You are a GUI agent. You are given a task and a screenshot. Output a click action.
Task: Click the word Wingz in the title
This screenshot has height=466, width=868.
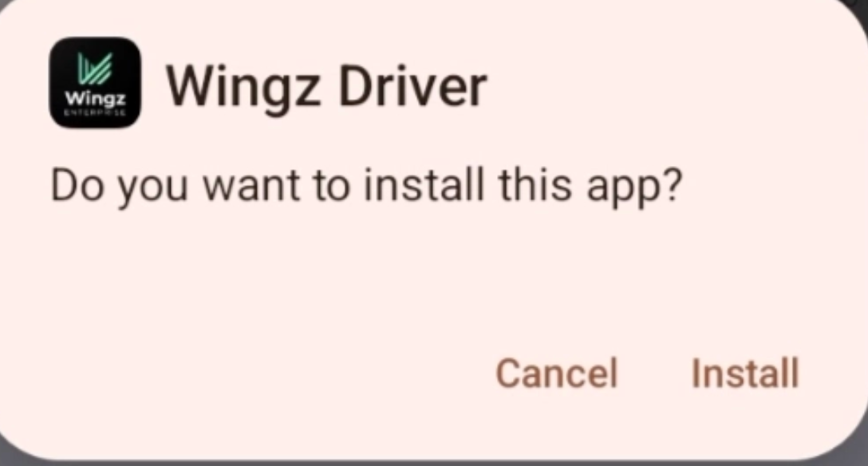(x=243, y=89)
